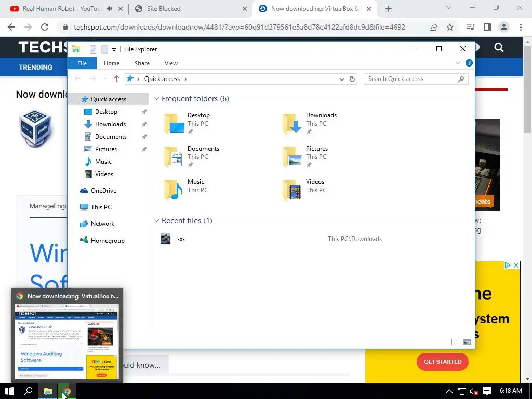Screen dimensions: 532x399
Task: Click the Quick access breadcrumb in address bar
Action: click(x=162, y=79)
